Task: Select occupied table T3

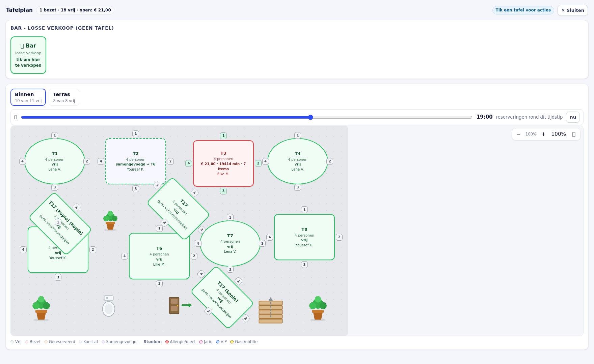Action: [223, 163]
